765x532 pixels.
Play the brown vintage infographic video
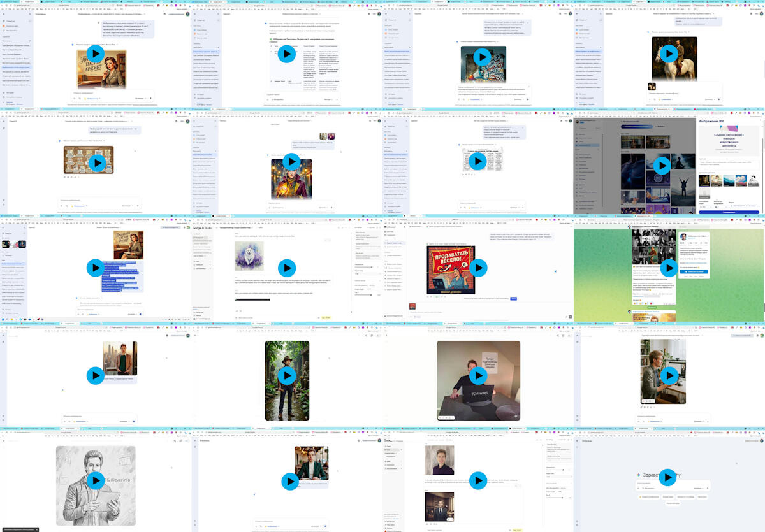96,162
